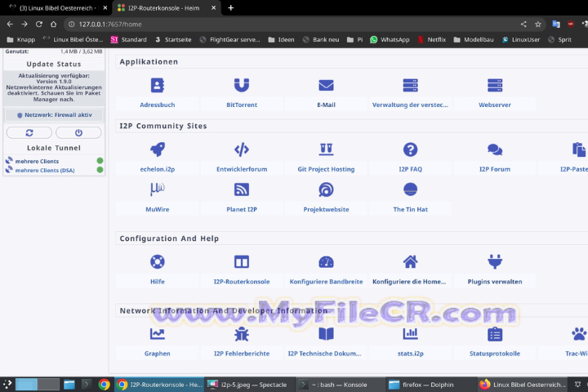This screenshot has height=392, width=588.
Task: Open the Modellbau bookmarks folder
Action: coord(473,39)
